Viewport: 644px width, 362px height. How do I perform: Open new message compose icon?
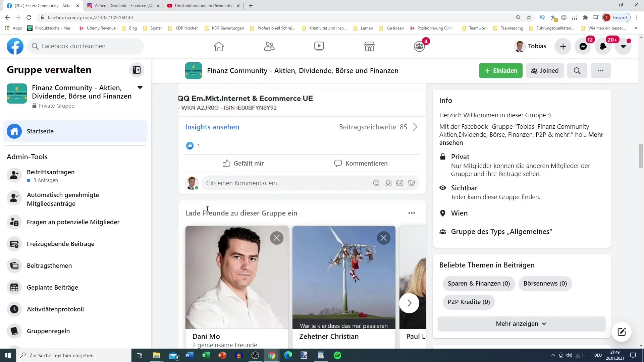[622, 332]
